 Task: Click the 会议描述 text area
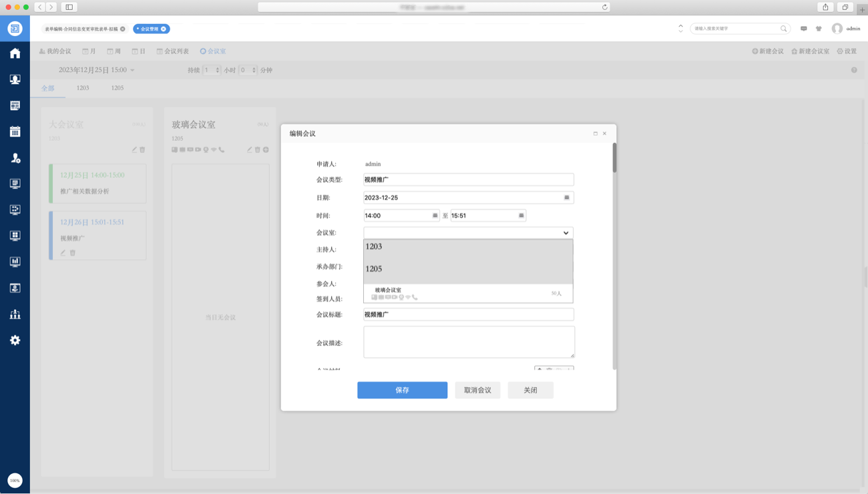click(x=469, y=342)
